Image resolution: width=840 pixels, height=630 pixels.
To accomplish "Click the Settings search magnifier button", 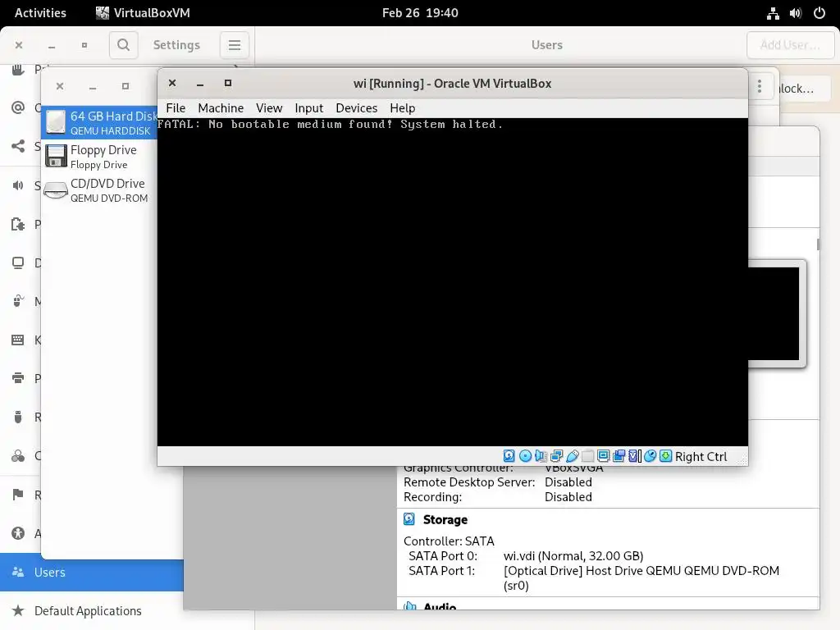I will pos(123,45).
